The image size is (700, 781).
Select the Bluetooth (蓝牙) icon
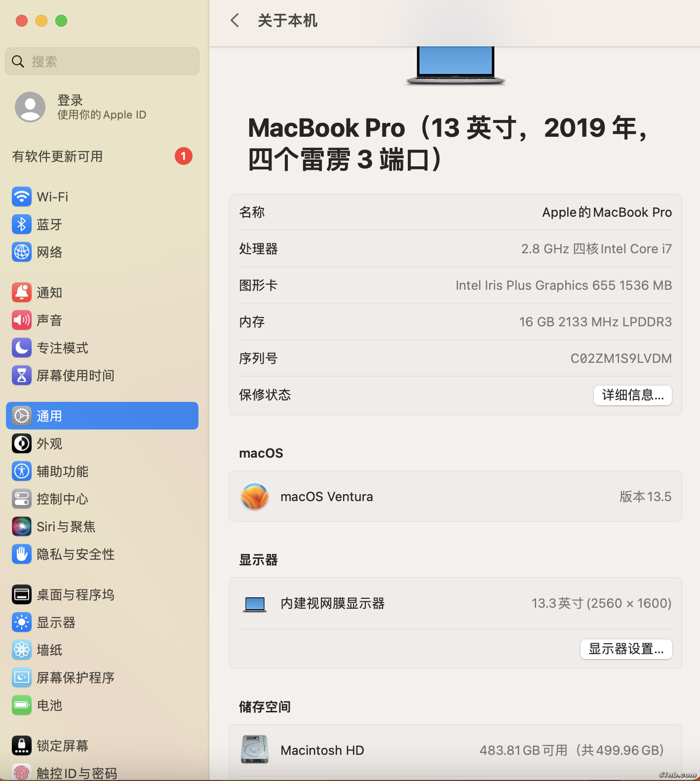coord(21,224)
